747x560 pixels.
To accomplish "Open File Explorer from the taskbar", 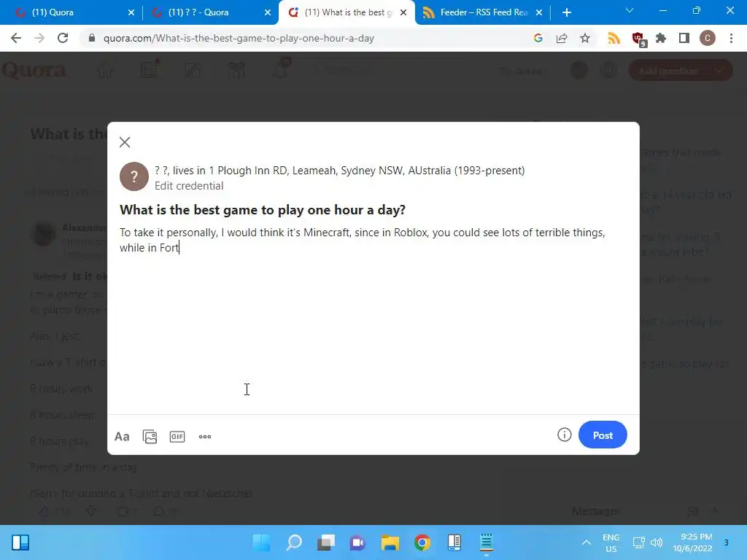I will (390, 542).
